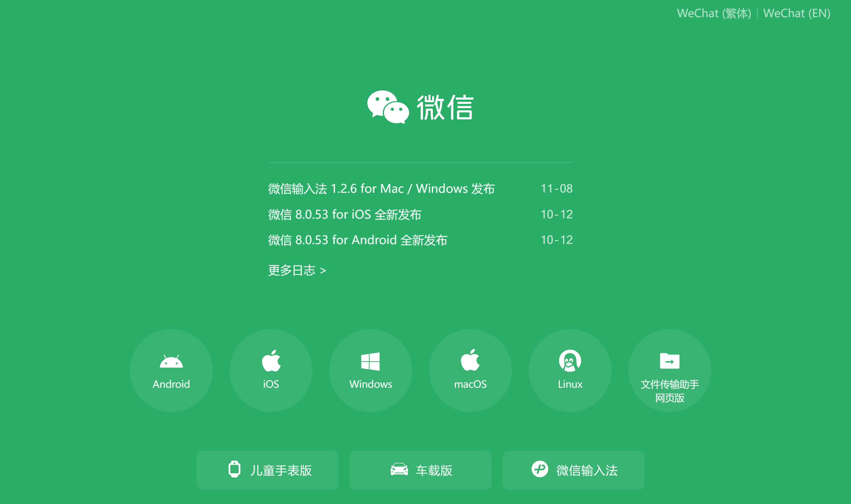Click the 微信 title text
The width and height of the screenshot is (851, 504).
pyautogui.click(x=445, y=107)
